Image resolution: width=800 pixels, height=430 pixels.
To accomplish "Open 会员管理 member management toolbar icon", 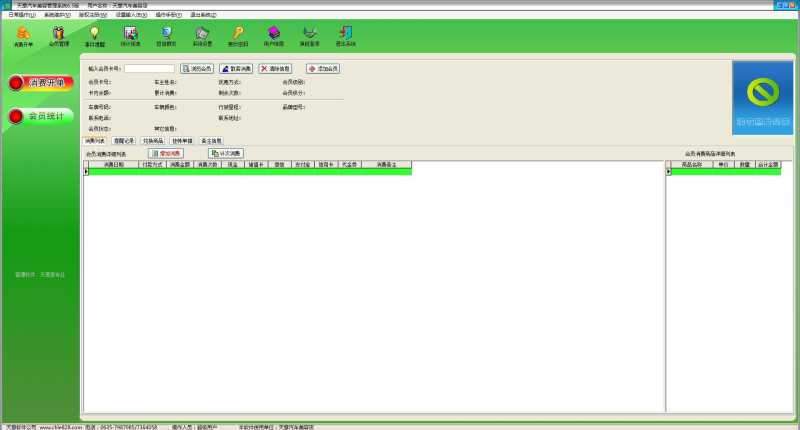I will [59, 36].
